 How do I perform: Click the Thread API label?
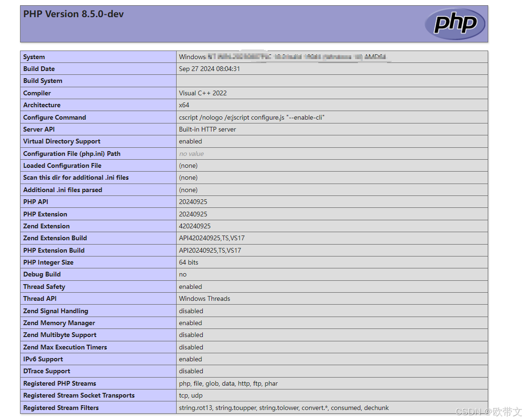[x=40, y=299]
